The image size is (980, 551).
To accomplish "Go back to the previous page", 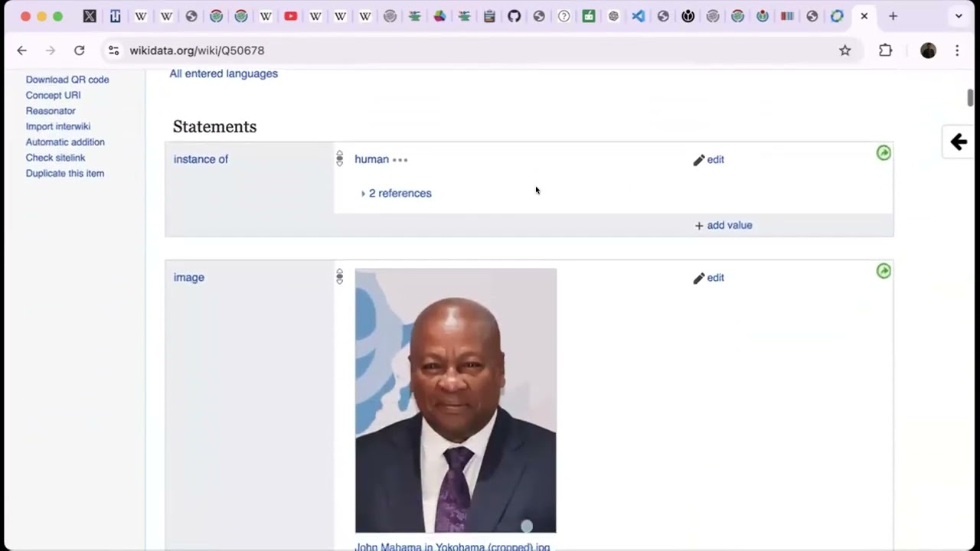I will coord(21,51).
